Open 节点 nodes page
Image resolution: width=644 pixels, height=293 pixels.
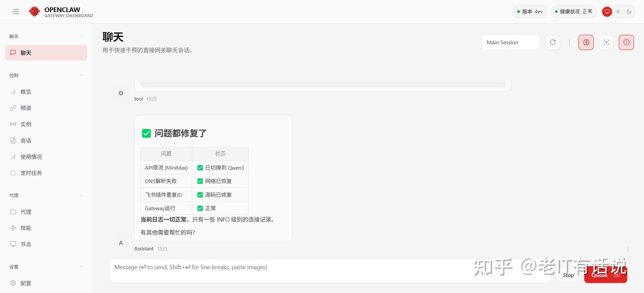coord(46,244)
